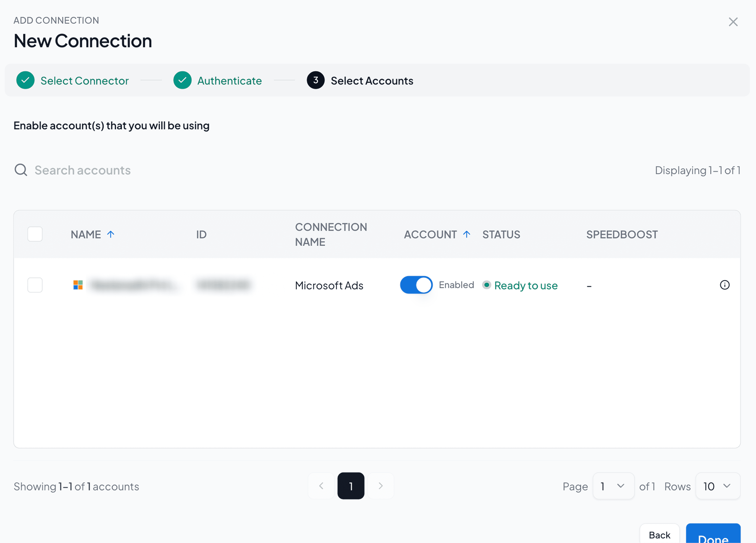This screenshot has width=756, height=543.
Task: Click page 1 pagination button
Action: point(351,486)
